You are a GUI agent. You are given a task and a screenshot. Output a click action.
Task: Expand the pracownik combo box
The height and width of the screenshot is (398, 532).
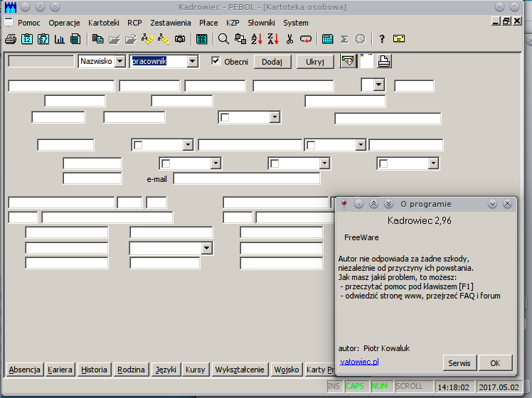[x=192, y=62]
